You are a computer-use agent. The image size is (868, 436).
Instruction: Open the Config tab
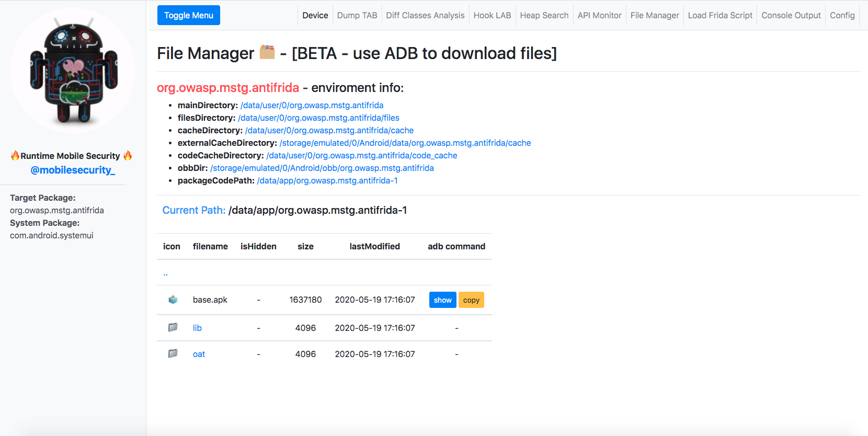(842, 16)
